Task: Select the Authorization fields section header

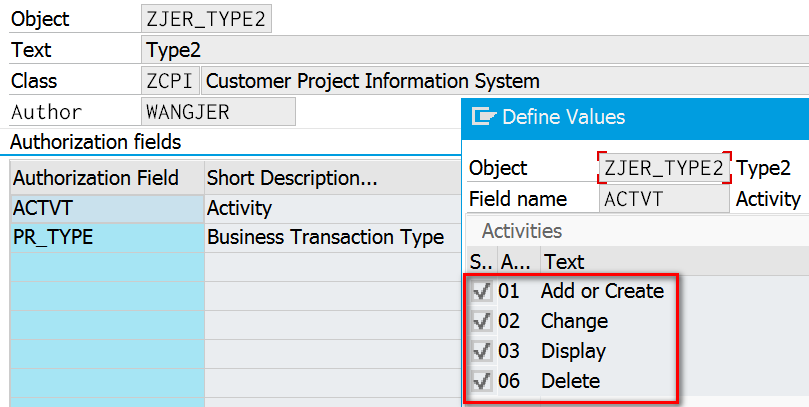Action: (x=96, y=142)
